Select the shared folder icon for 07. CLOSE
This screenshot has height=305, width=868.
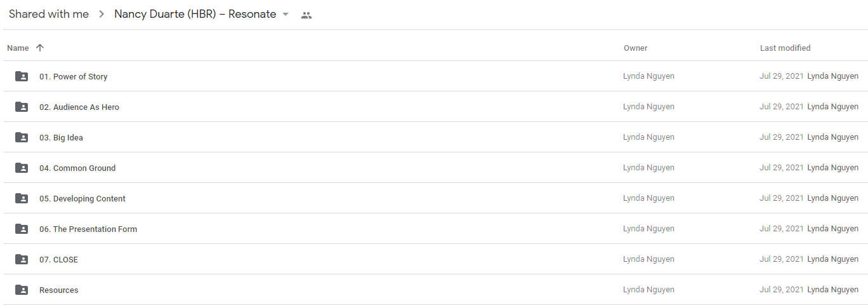pyautogui.click(x=22, y=259)
